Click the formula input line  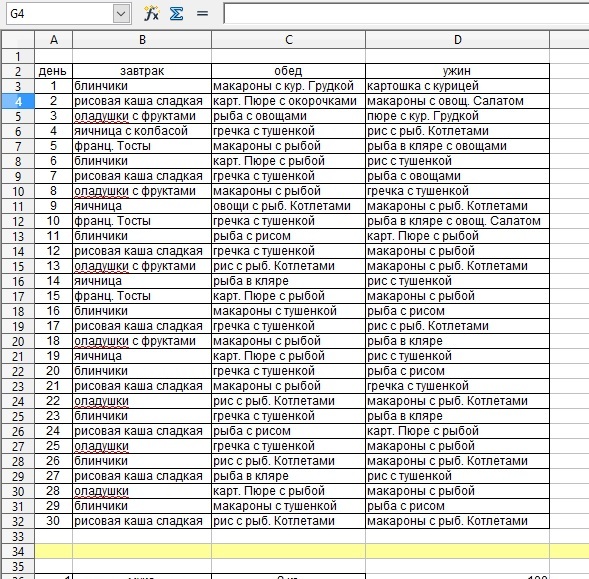point(406,14)
